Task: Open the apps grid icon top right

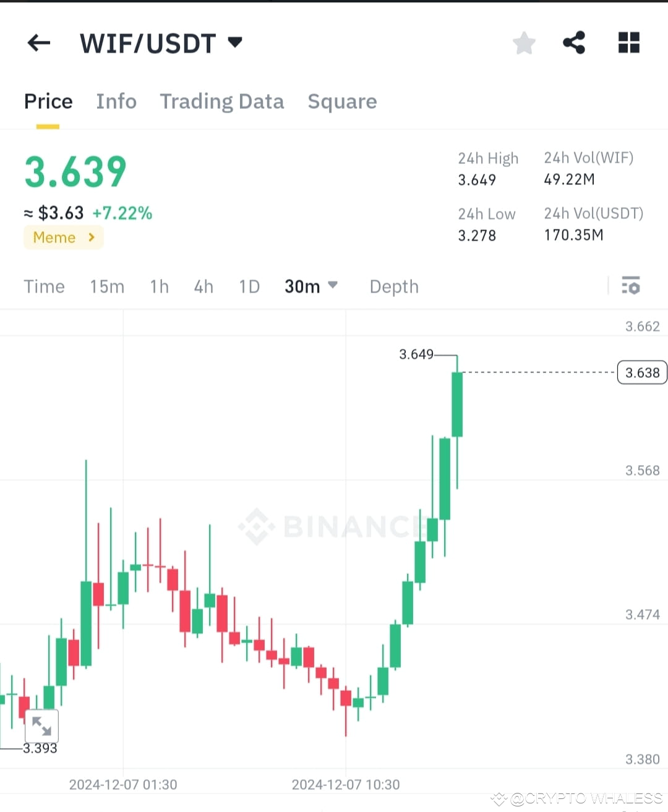Action: [628, 43]
